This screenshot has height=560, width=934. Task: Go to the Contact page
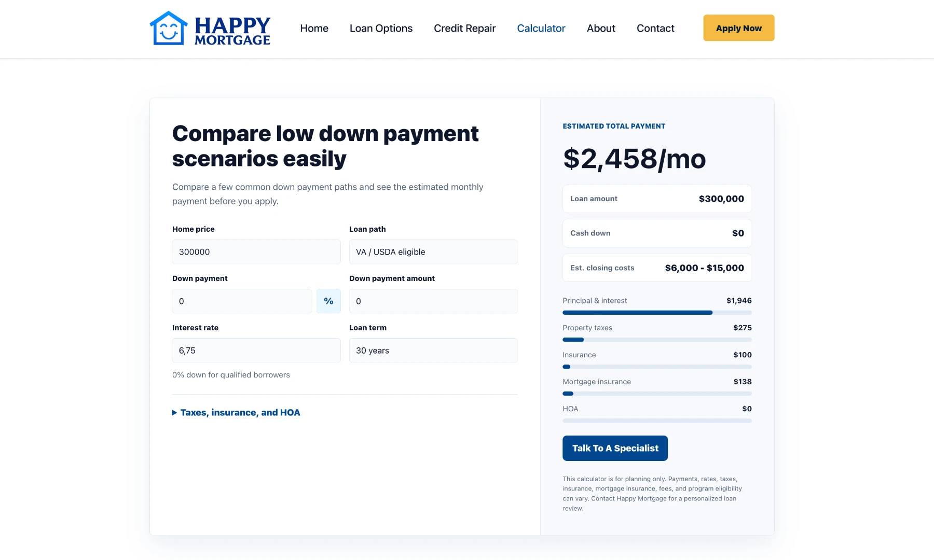point(655,29)
